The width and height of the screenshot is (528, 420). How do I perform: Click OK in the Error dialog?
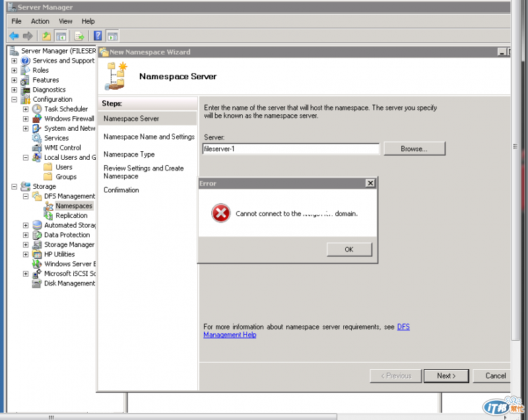click(x=349, y=250)
